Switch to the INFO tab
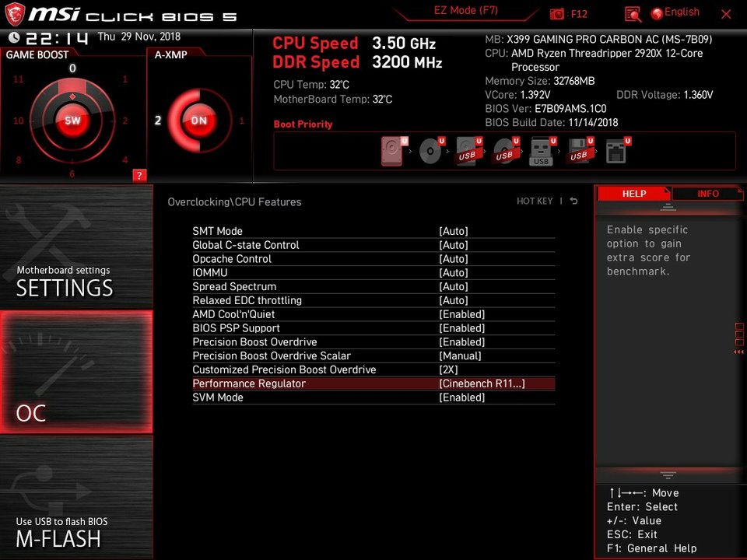Image resolution: width=747 pixels, height=560 pixels. click(708, 194)
